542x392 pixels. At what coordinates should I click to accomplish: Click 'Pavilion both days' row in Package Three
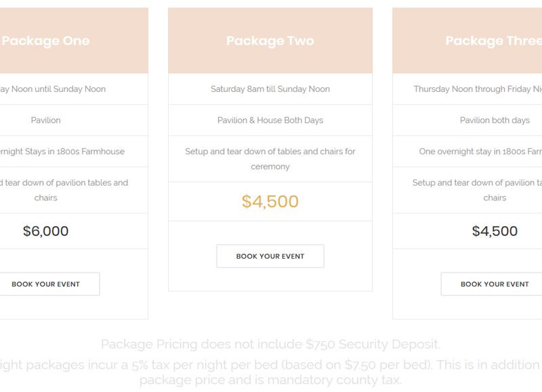click(467, 121)
